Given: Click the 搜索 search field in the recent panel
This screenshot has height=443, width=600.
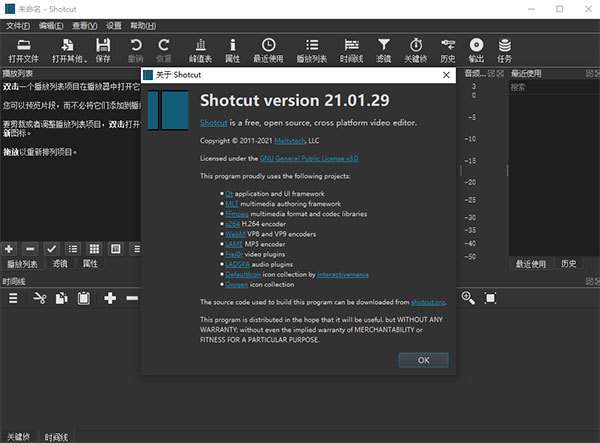Looking at the screenshot, I should pyautogui.click(x=554, y=88).
